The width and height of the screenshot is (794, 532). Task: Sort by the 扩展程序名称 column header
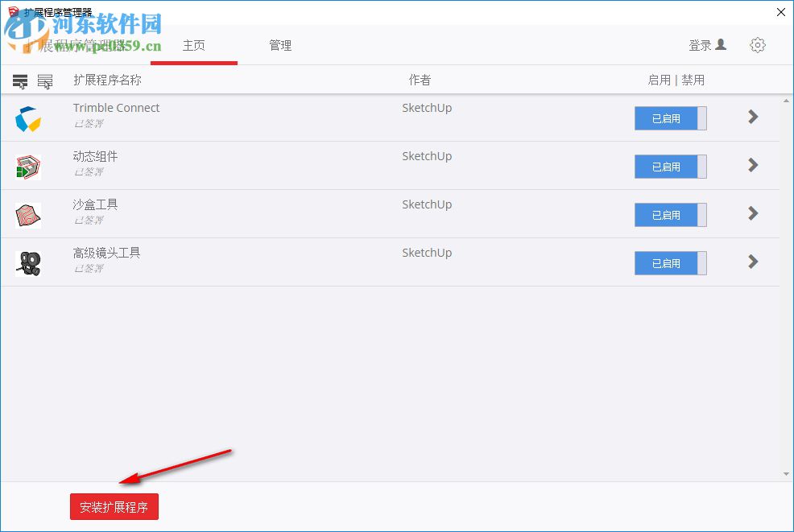[x=104, y=80]
